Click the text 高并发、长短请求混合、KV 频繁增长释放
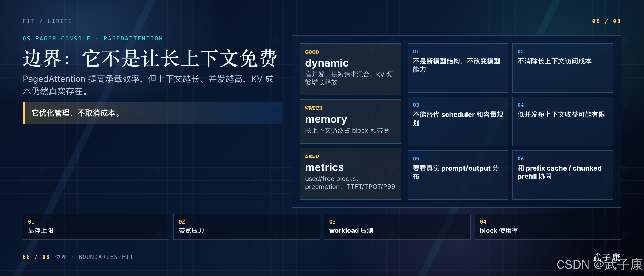644x276 pixels. click(349, 78)
